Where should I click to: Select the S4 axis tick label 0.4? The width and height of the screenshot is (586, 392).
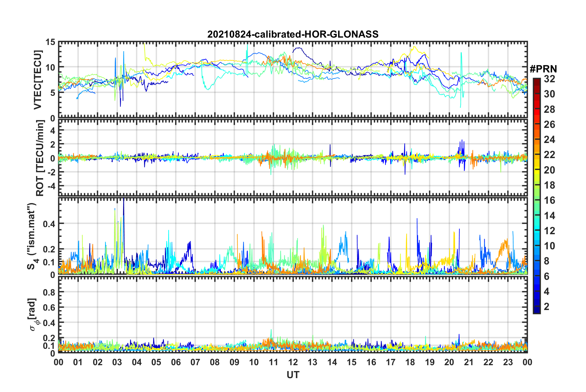point(49,224)
